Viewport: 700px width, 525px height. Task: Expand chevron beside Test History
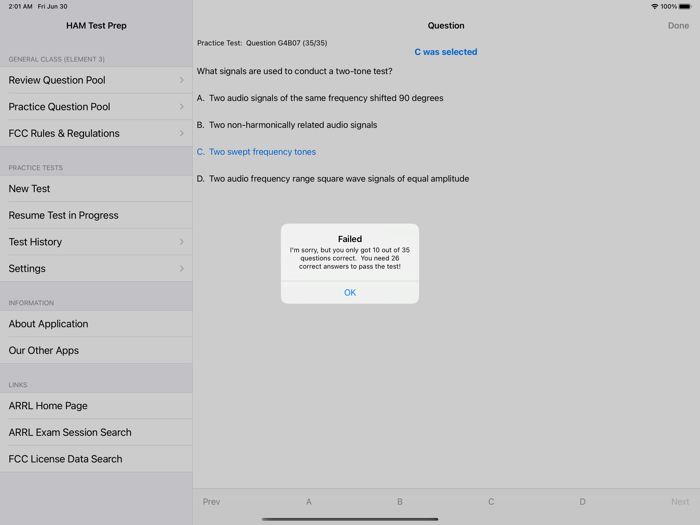pyautogui.click(x=181, y=242)
